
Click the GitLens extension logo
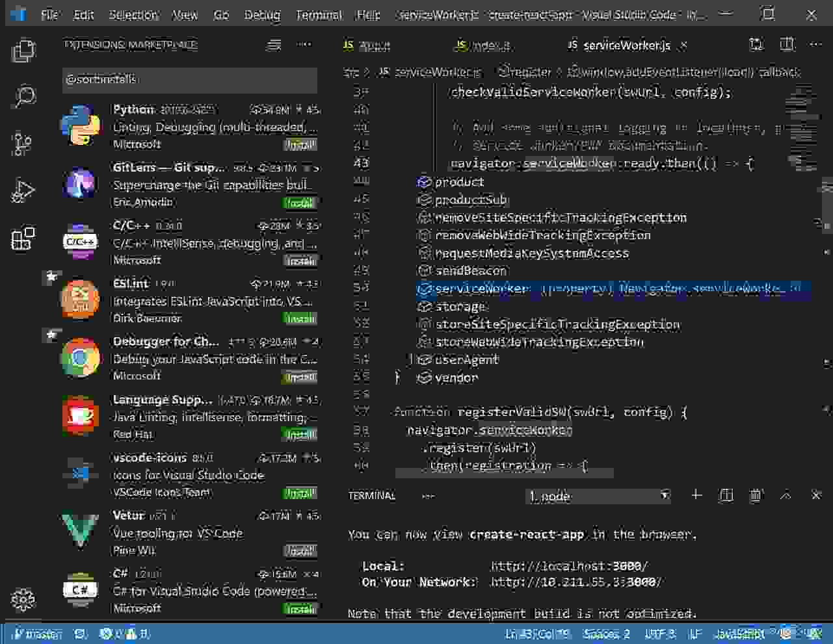coord(81,184)
